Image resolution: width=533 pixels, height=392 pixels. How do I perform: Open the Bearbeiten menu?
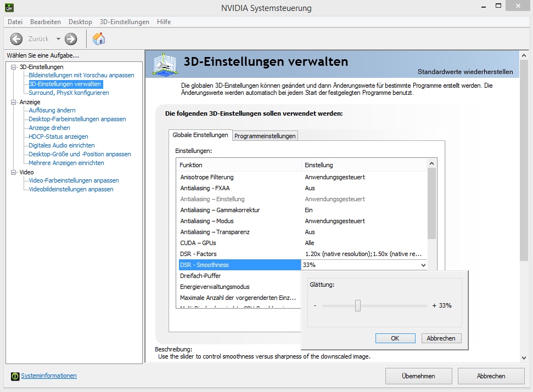(x=46, y=22)
